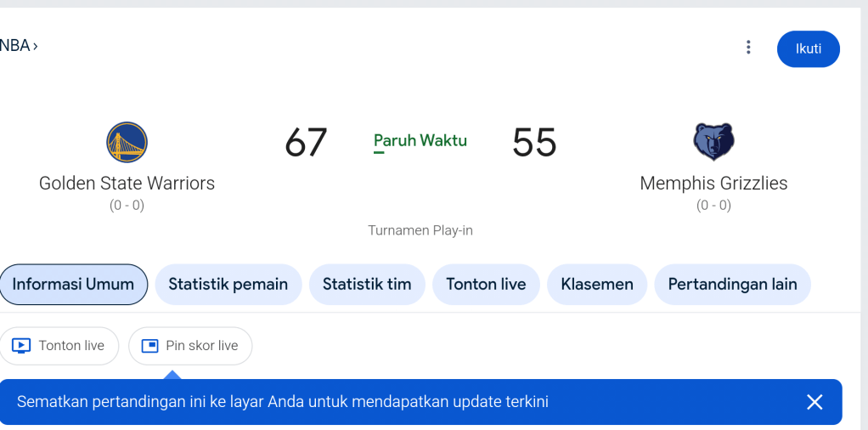The width and height of the screenshot is (868, 430).
Task: Click the Pin skor live chip
Action: coord(190,346)
